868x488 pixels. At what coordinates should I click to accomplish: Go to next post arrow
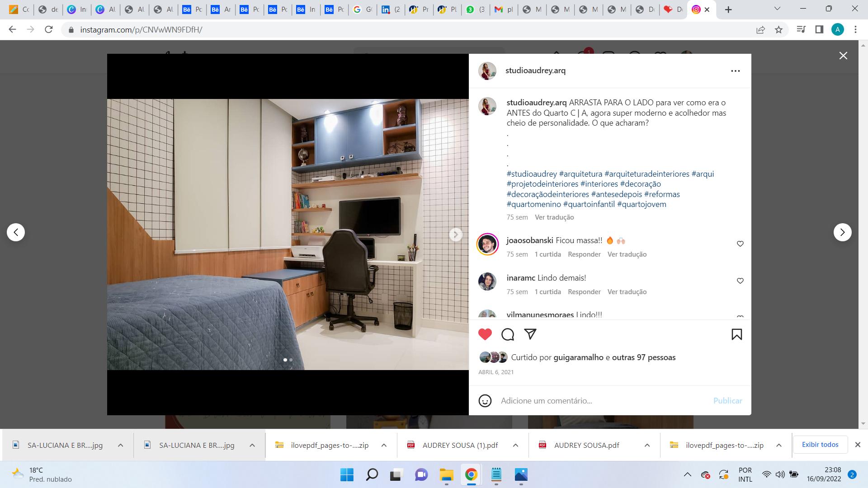click(842, 232)
